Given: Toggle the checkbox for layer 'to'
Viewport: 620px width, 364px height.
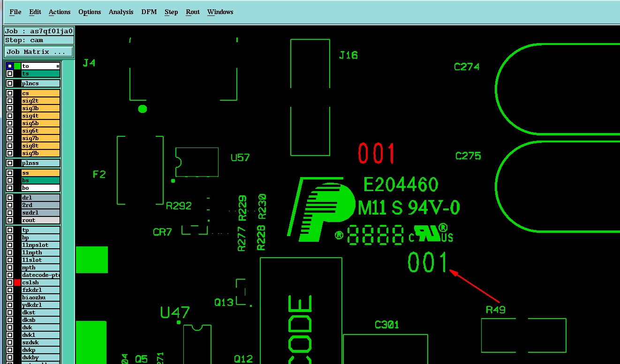Looking at the screenshot, I should [10, 66].
